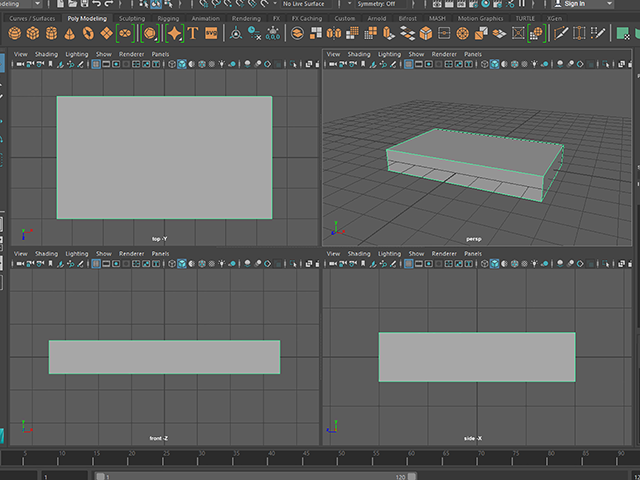The width and height of the screenshot is (640, 480).
Task: Click Select Camera icon in top view panel
Action: click(x=20, y=64)
